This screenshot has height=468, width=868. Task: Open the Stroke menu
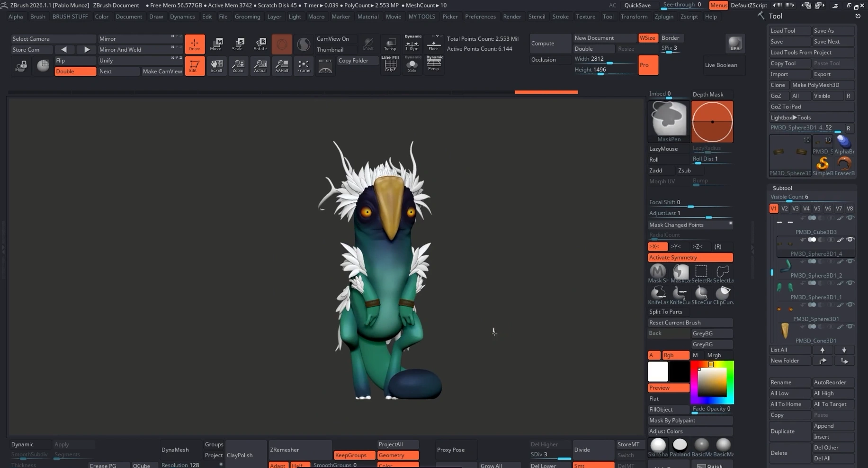(x=560, y=17)
